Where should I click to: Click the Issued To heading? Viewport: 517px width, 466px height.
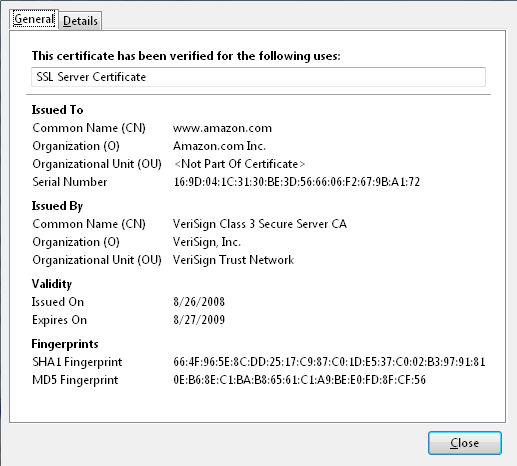57,110
